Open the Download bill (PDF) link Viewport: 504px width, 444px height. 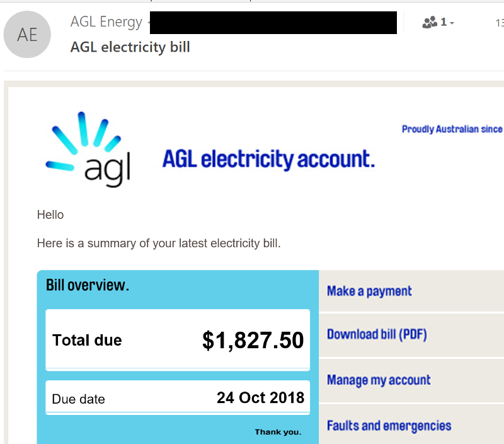click(377, 335)
